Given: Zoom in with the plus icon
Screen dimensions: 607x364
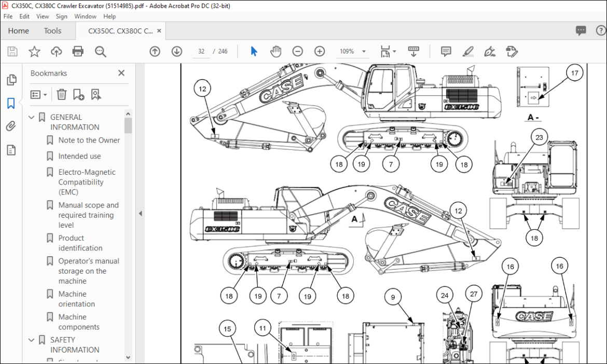Looking at the screenshot, I should [320, 51].
